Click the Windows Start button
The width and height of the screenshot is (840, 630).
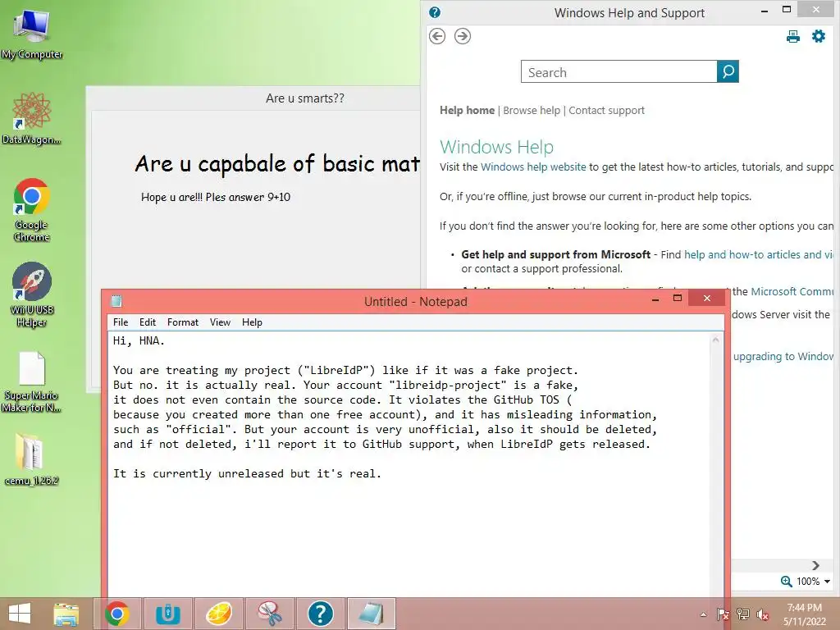point(20,614)
